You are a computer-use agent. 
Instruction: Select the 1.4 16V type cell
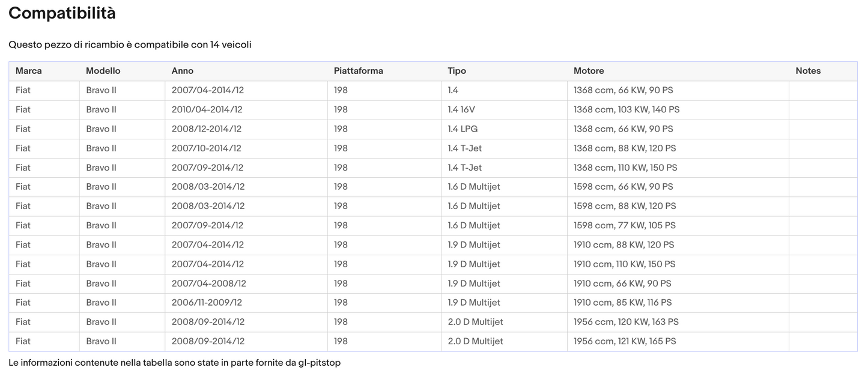[461, 109]
